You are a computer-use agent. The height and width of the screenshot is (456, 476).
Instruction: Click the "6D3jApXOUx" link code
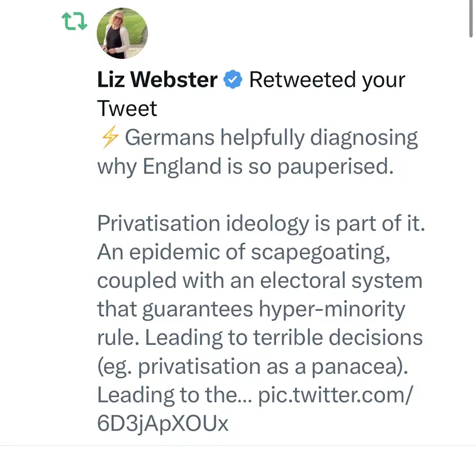162,423
